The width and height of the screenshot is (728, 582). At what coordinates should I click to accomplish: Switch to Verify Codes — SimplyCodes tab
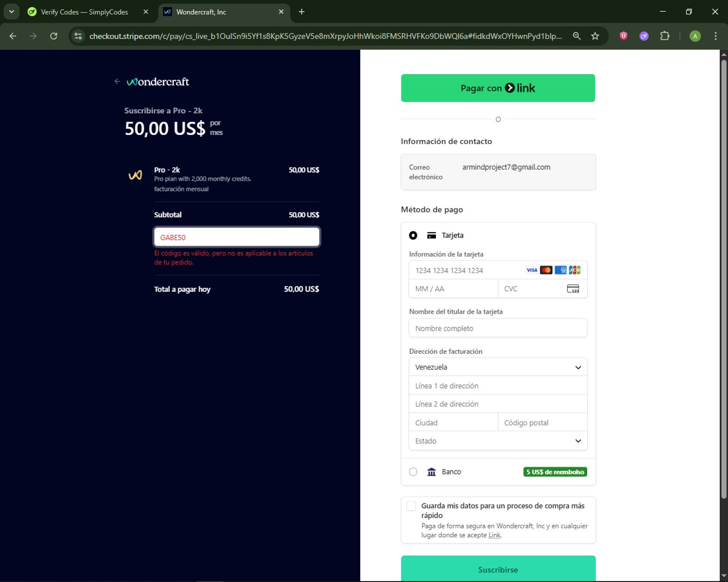click(84, 12)
